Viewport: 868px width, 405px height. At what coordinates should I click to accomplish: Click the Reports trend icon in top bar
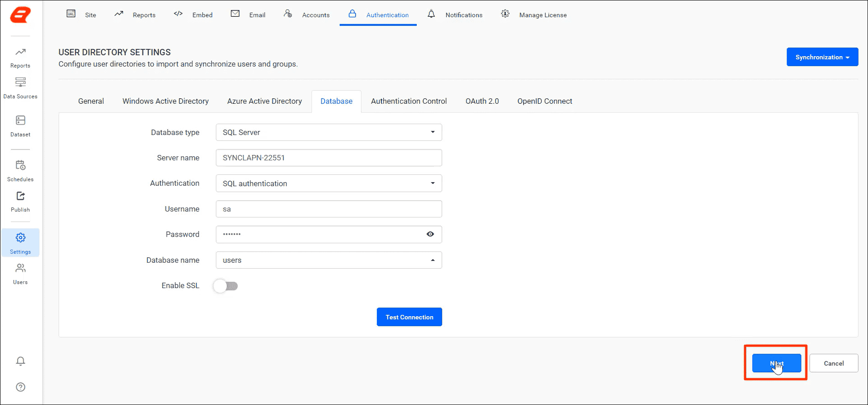pos(119,14)
